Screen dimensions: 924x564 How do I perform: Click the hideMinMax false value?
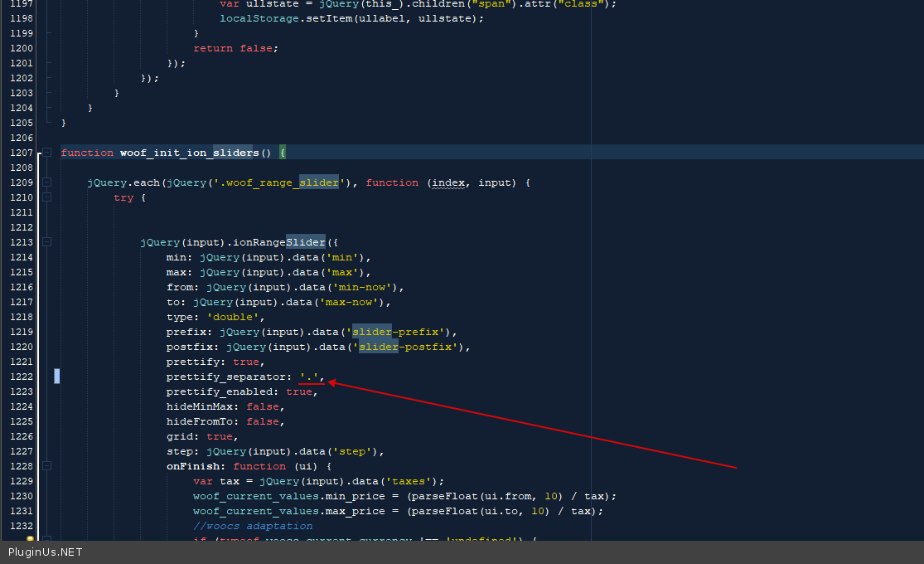[263, 406]
